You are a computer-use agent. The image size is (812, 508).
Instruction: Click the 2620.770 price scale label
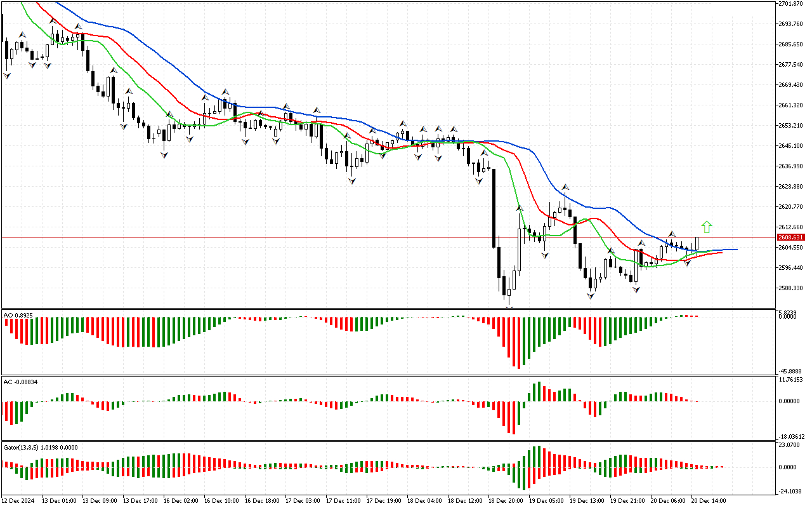pyautogui.click(x=792, y=207)
